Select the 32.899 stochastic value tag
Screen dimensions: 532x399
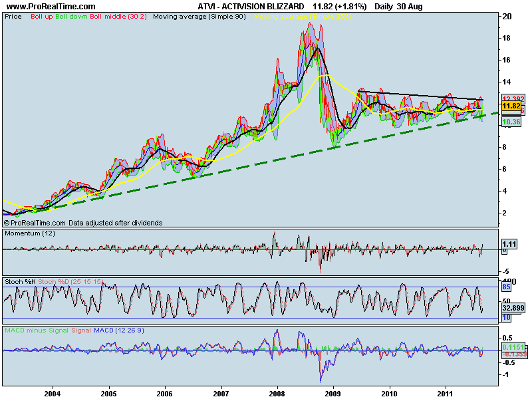coord(513,308)
